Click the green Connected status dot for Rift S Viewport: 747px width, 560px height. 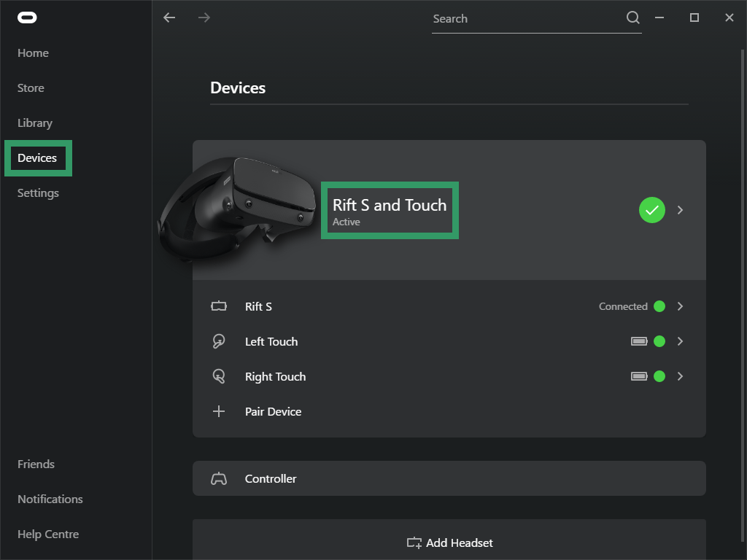pyautogui.click(x=660, y=306)
